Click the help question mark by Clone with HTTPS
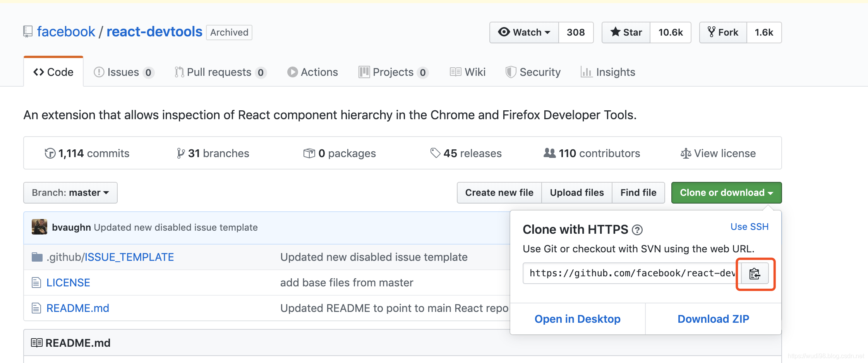The height and width of the screenshot is (363, 868). coord(637,230)
